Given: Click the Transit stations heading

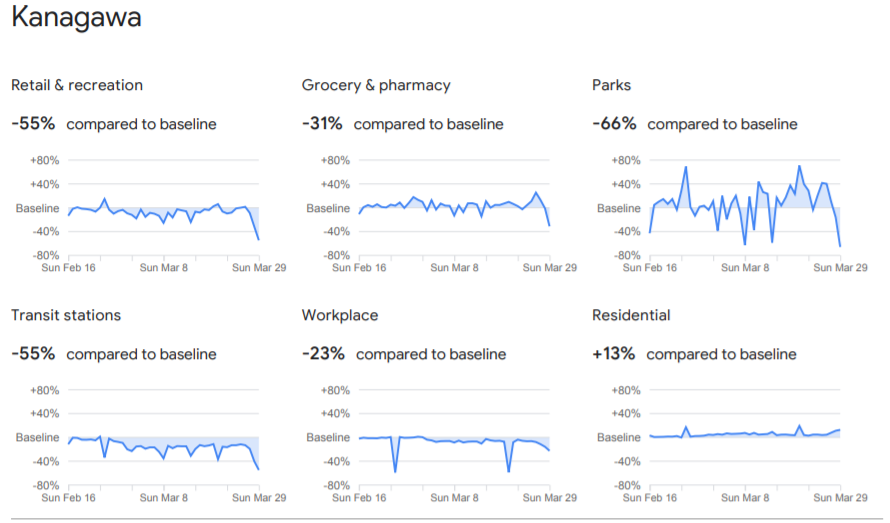Looking at the screenshot, I should [x=66, y=315].
